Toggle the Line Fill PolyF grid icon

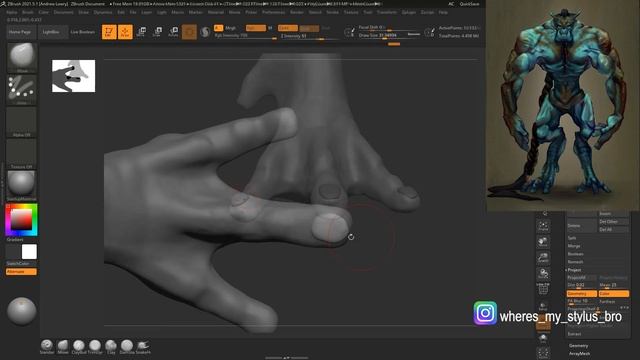(x=543, y=289)
